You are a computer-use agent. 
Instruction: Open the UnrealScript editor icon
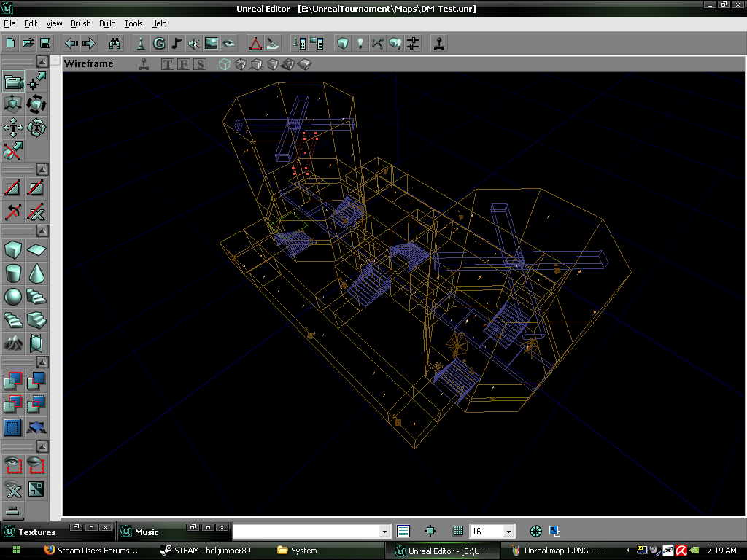coord(273,43)
